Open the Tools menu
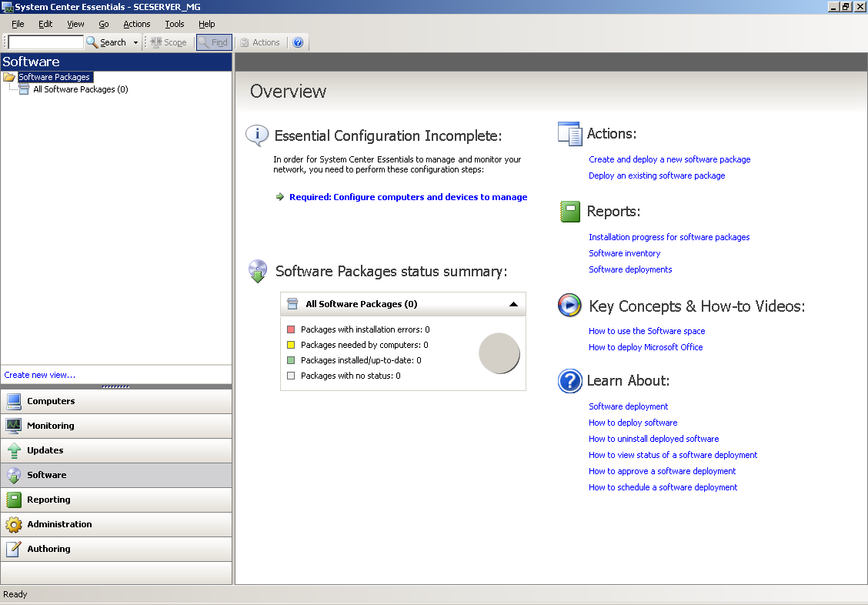868x605 pixels. 175,24
